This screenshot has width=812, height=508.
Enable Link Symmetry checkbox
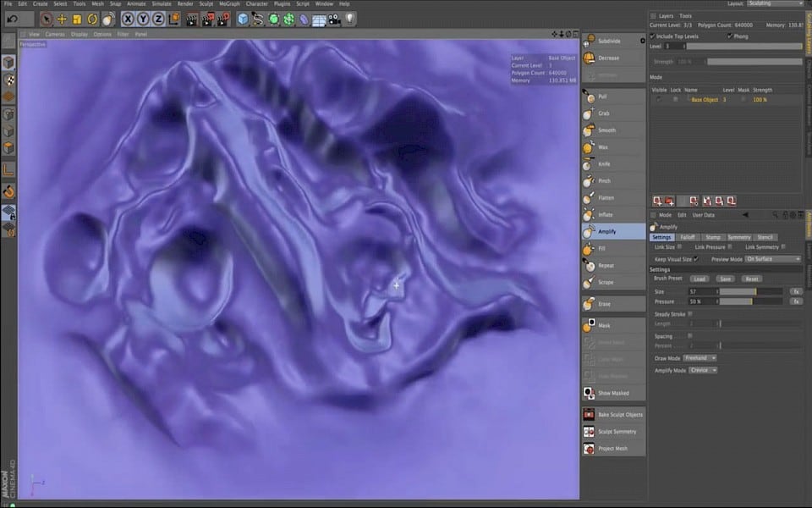(783, 247)
